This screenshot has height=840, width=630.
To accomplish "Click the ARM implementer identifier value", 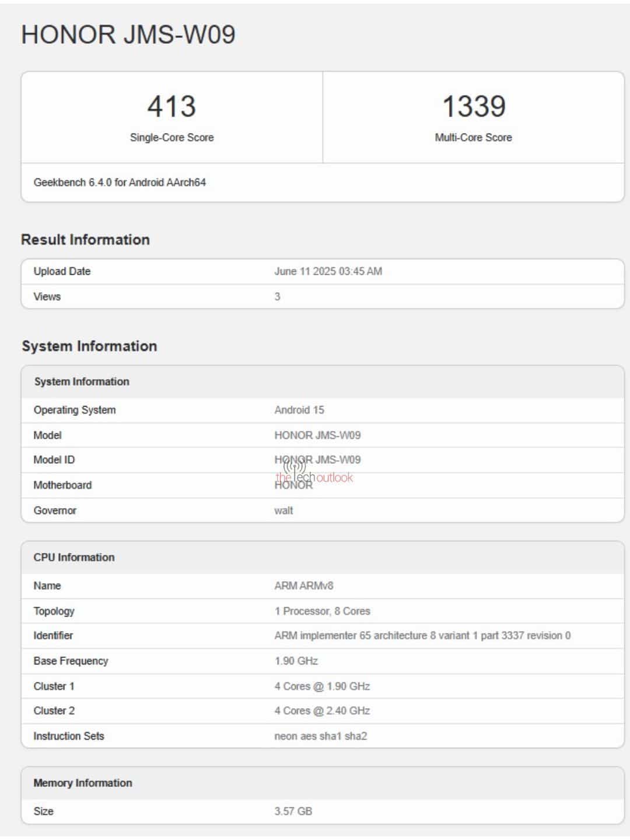I will coord(422,636).
